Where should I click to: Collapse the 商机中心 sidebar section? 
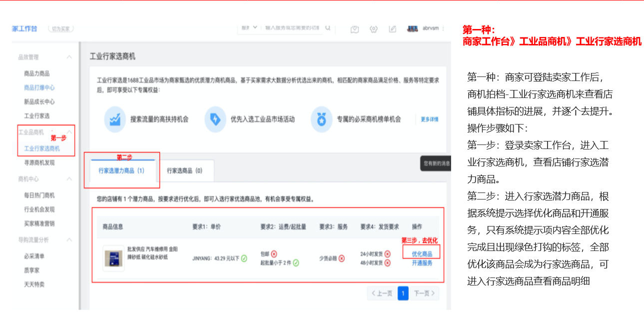[69, 179]
